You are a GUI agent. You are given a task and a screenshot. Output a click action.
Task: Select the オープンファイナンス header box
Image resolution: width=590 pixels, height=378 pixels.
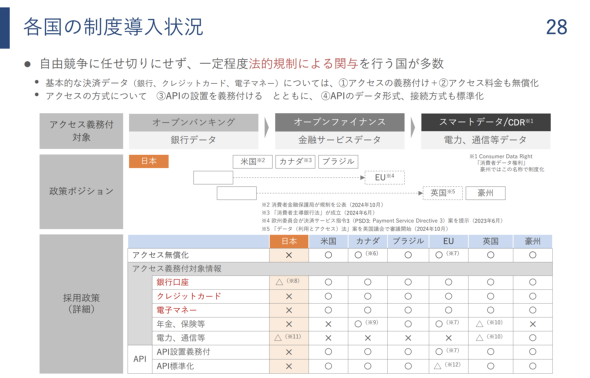pos(339,122)
